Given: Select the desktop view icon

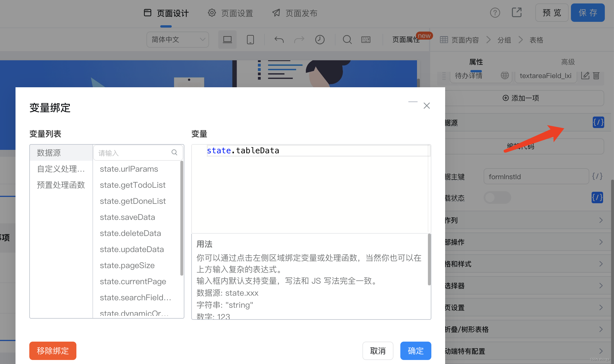Looking at the screenshot, I should point(227,40).
